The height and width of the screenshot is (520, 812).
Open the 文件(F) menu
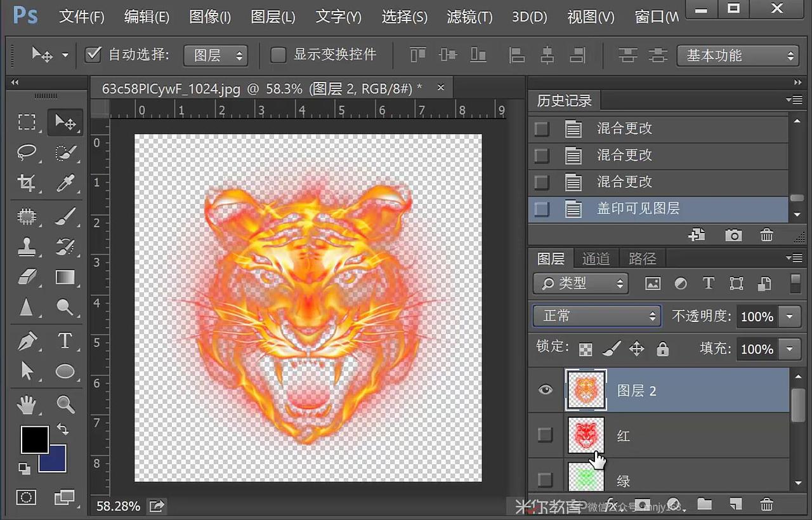82,17
